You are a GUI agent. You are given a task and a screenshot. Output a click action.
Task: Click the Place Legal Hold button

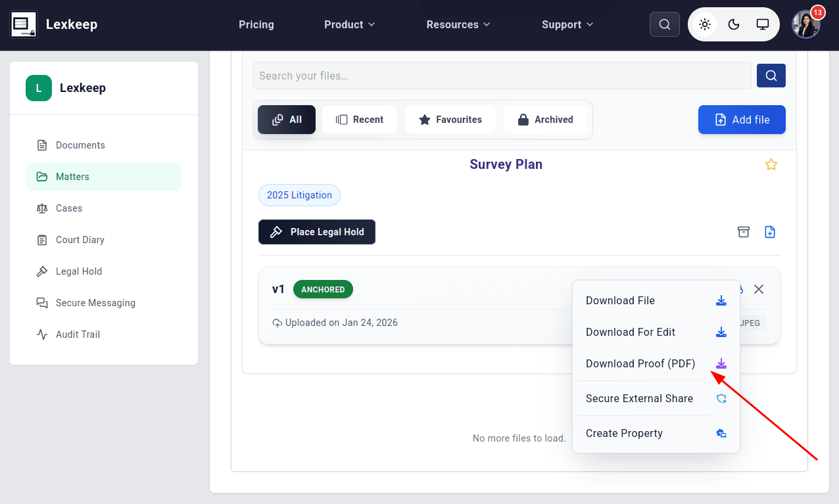317,232
